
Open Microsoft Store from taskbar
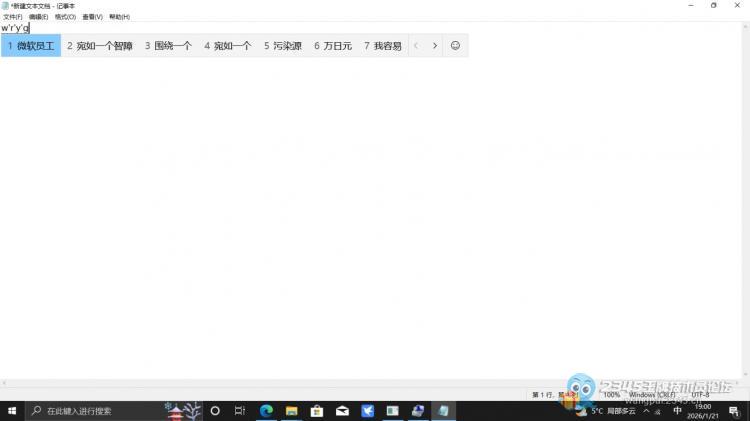pyautogui.click(x=317, y=411)
